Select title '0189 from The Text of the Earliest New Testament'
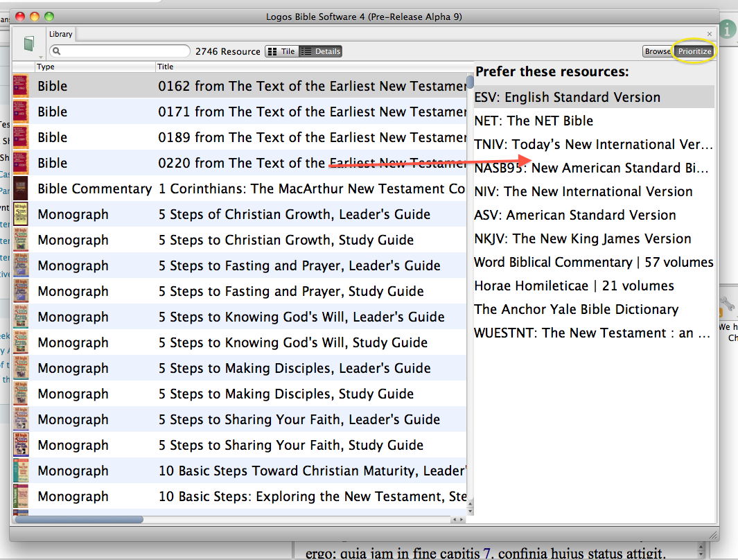Screen dimensions: 738x560 pyautogui.click(x=312, y=137)
